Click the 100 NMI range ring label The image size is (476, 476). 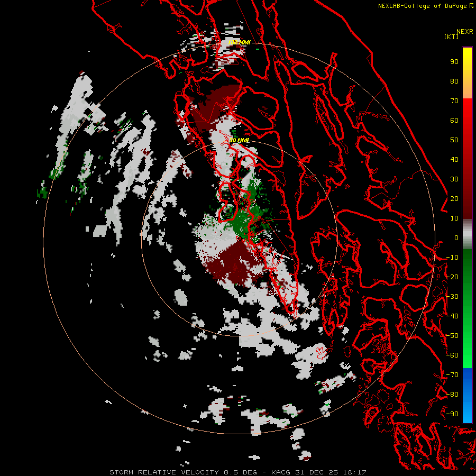pyautogui.click(x=239, y=42)
